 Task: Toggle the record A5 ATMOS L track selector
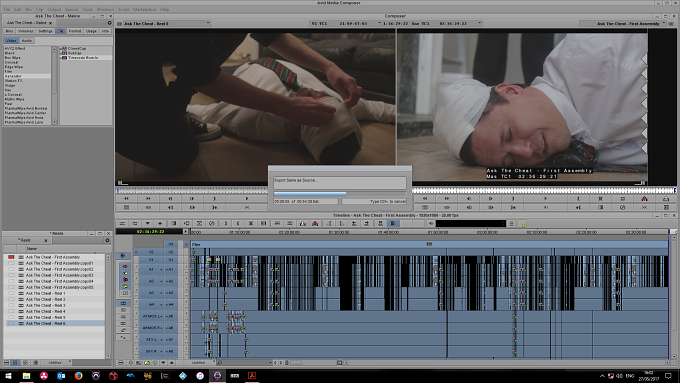click(171, 316)
